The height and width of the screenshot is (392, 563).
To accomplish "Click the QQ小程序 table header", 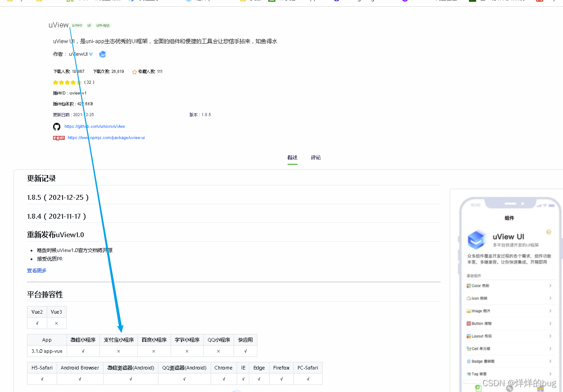I will [219, 340].
